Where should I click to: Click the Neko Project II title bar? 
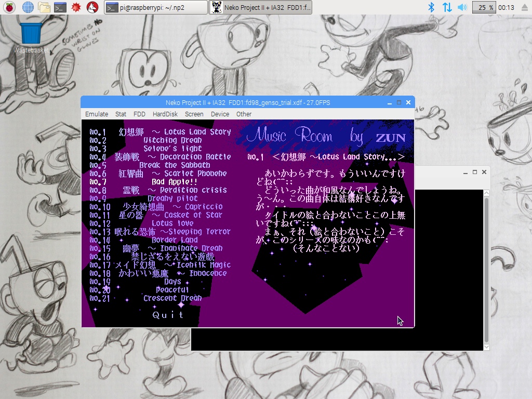pos(248,102)
